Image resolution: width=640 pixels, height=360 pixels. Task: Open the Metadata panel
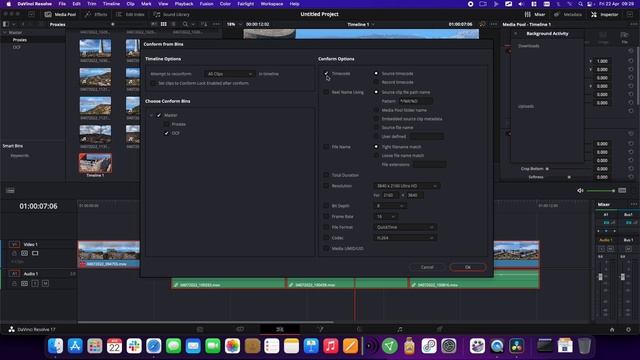(x=568, y=14)
